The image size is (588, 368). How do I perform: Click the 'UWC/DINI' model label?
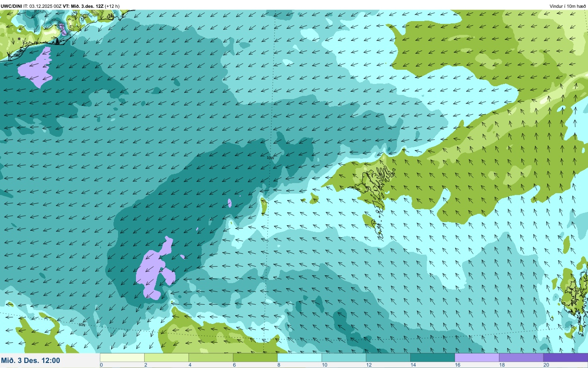pyautogui.click(x=11, y=6)
